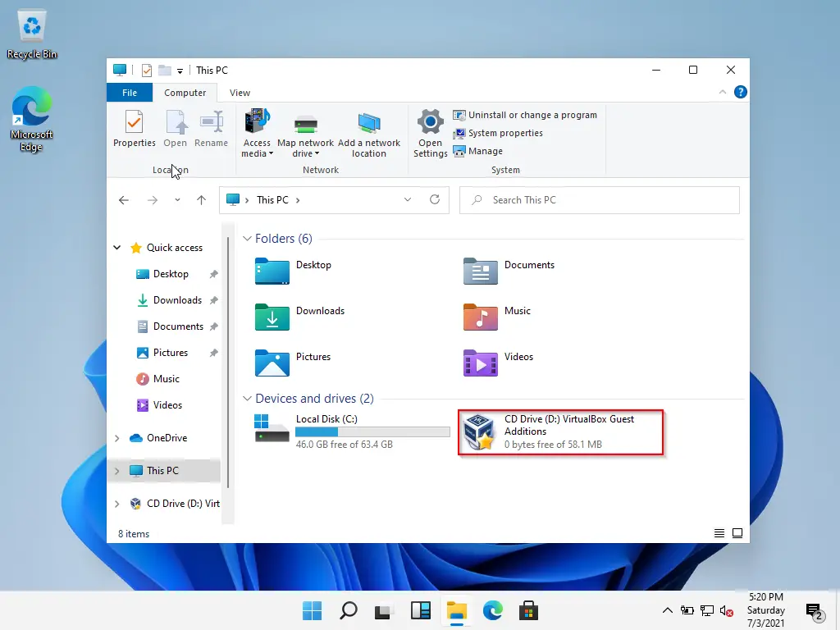The width and height of the screenshot is (840, 630).
Task: Click the Manage ribbon command
Action: pos(478,151)
